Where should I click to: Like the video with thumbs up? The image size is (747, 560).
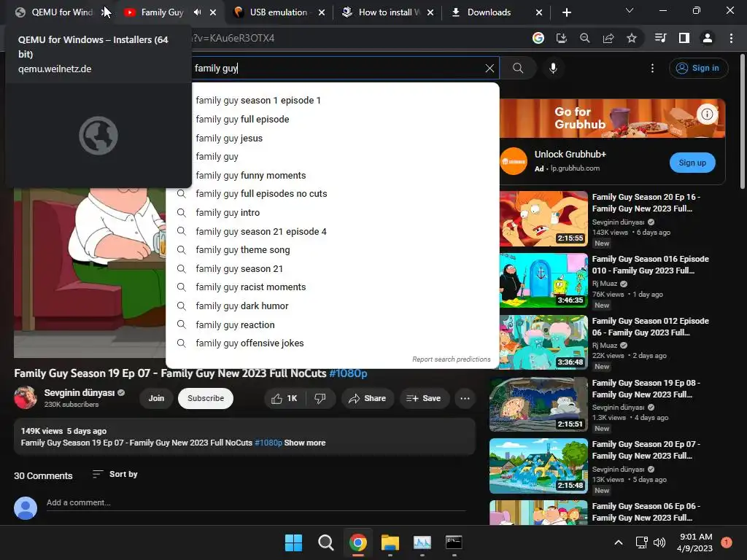coord(285,399)
